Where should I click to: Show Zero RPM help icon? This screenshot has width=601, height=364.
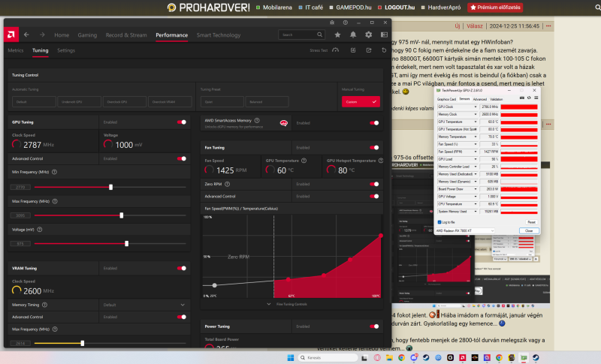[228, 184]
